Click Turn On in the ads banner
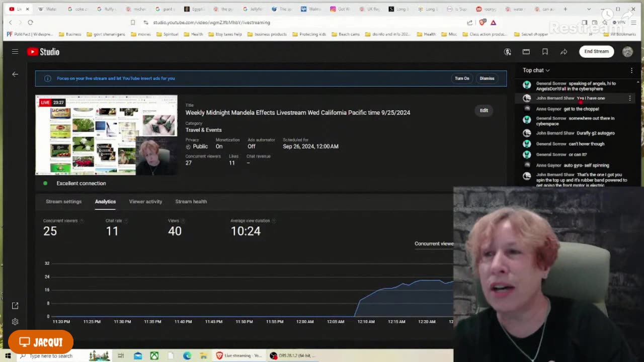 point(462,78)
